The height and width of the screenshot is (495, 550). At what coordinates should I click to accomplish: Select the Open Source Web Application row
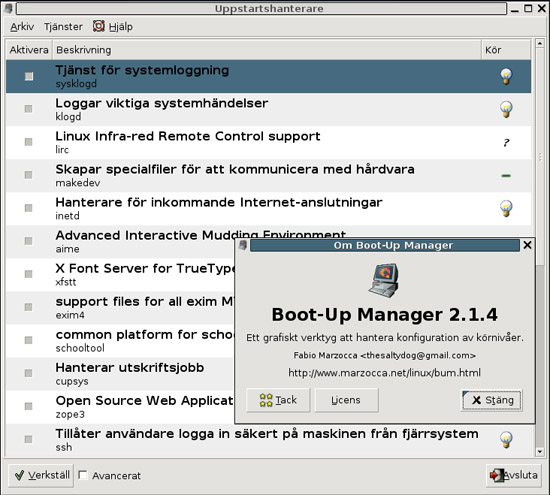(120, 406)
